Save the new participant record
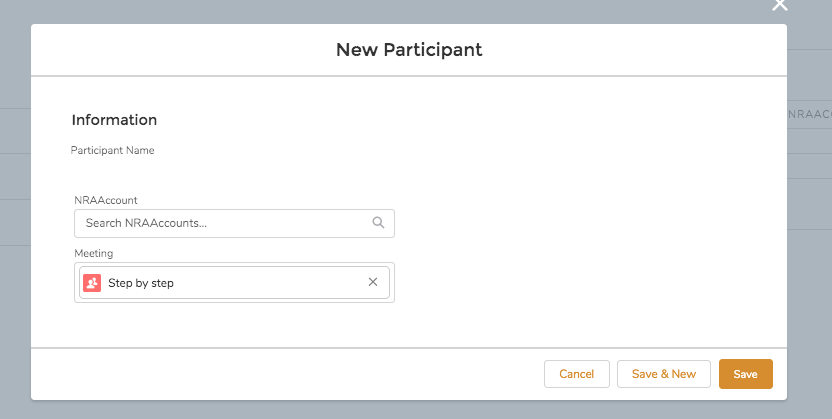This screenshot has height=419, width=832. [x=745, y=374]
